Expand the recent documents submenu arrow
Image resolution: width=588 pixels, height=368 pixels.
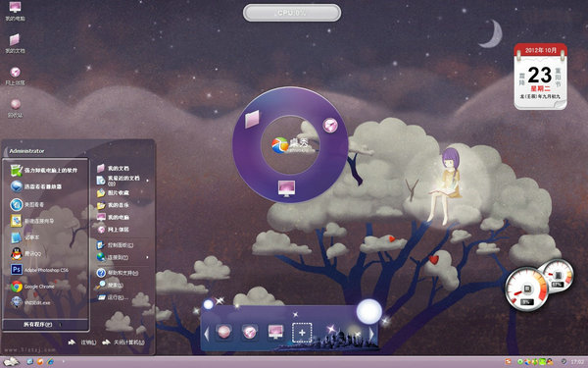tap(147, 181)
